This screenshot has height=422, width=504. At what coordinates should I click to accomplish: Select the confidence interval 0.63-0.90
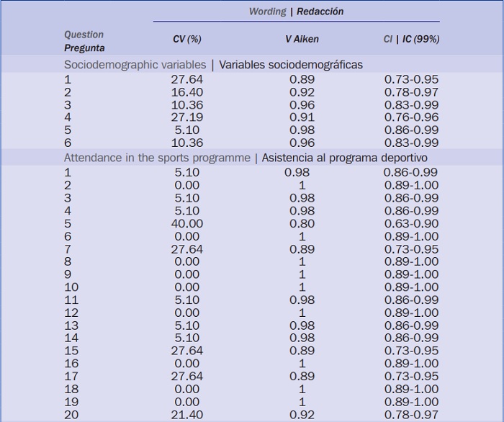(411, 224)
